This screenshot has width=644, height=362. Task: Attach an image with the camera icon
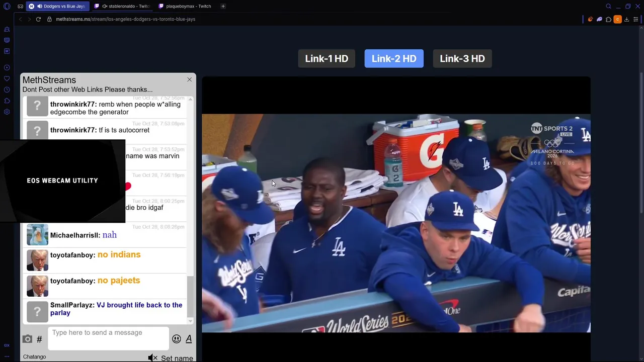27,339
